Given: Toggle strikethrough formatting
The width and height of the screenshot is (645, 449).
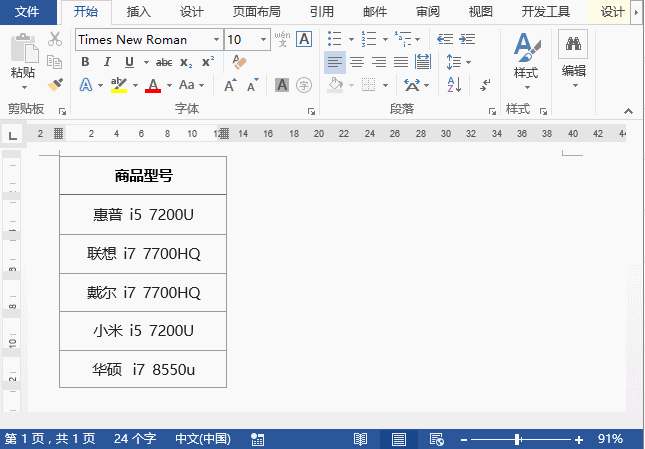Looking at the screenshot, I should (163, 62).
